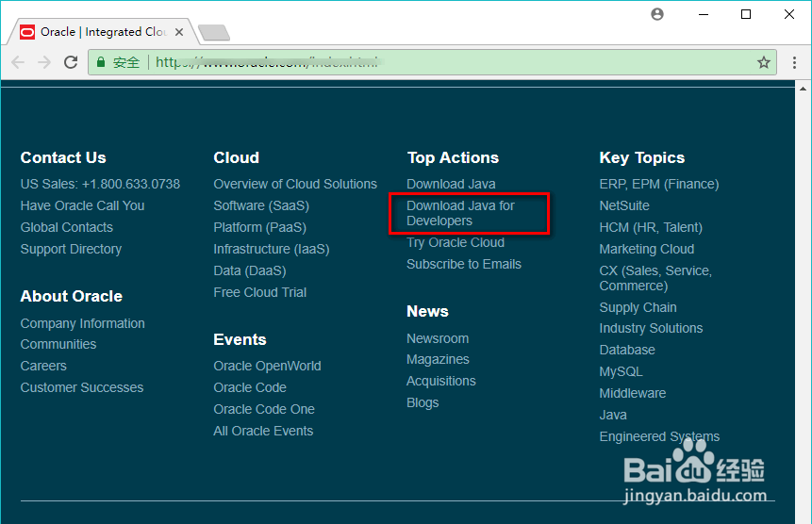This screenshot has width=812, height=524.
Task: View Customer Successes link
Action: point(82,388)
